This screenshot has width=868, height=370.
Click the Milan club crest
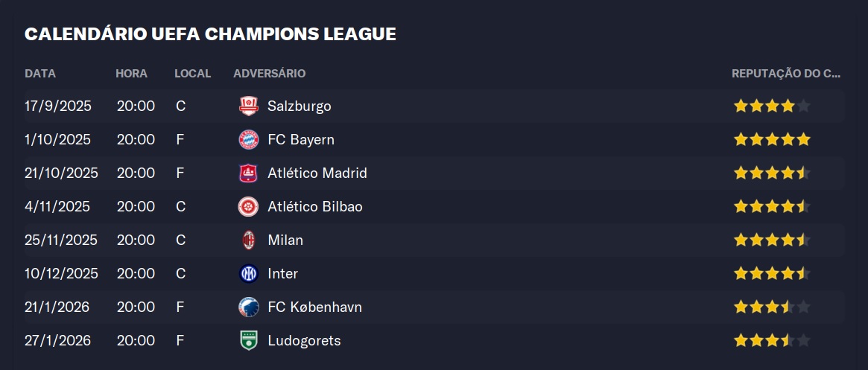click(248, 240)
